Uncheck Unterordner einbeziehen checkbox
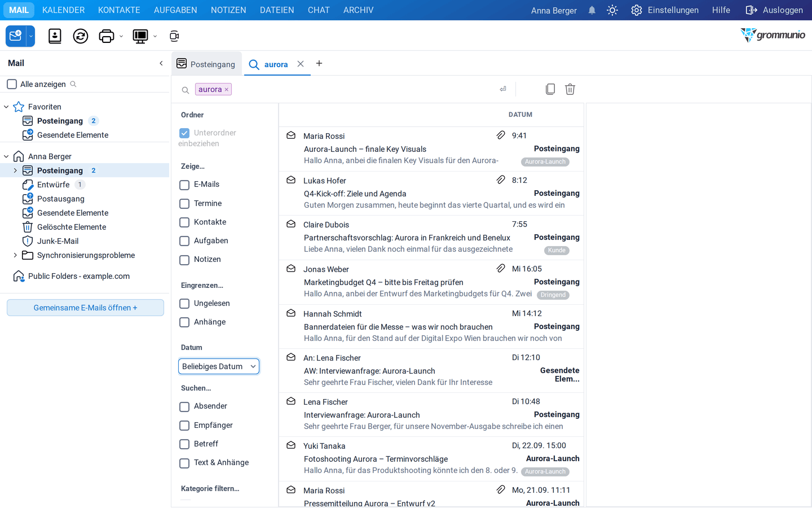The image size is (812, 508). coord(184,133)
